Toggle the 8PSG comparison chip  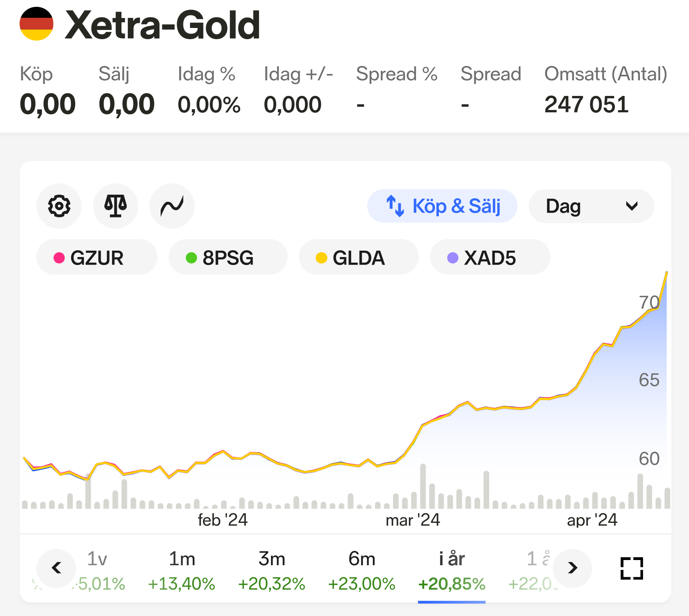point(228,257)
